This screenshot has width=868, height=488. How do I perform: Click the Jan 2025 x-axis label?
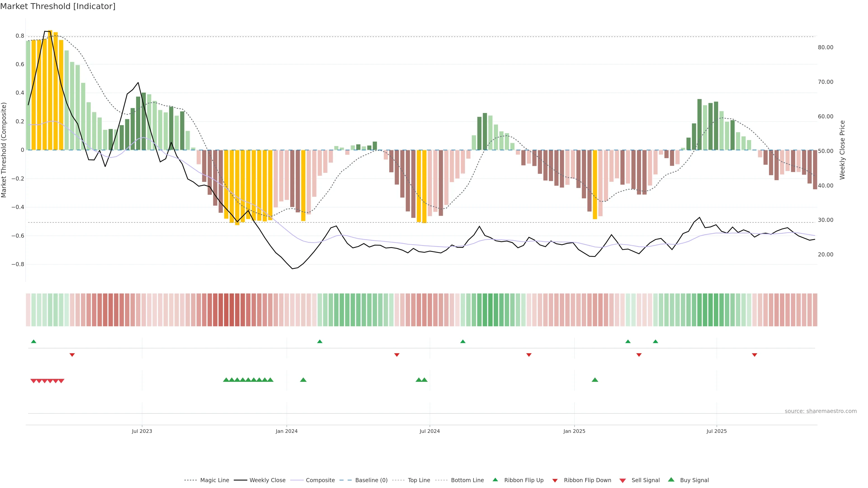tap(574, 431)
